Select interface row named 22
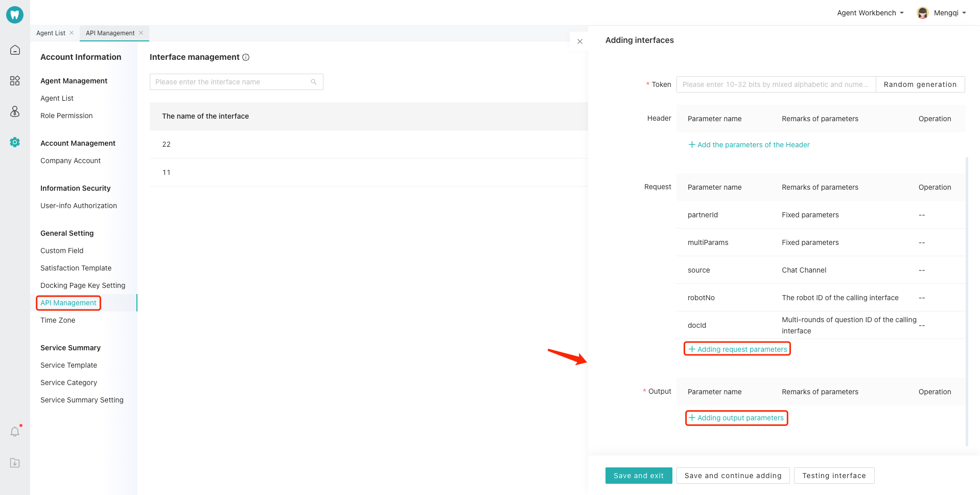 coord(368,144)
